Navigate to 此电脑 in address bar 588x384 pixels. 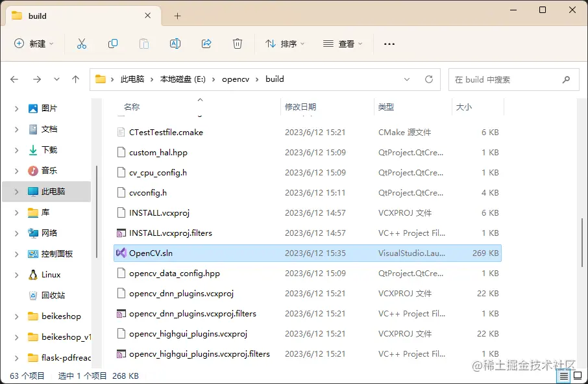(x=132, y=79)
